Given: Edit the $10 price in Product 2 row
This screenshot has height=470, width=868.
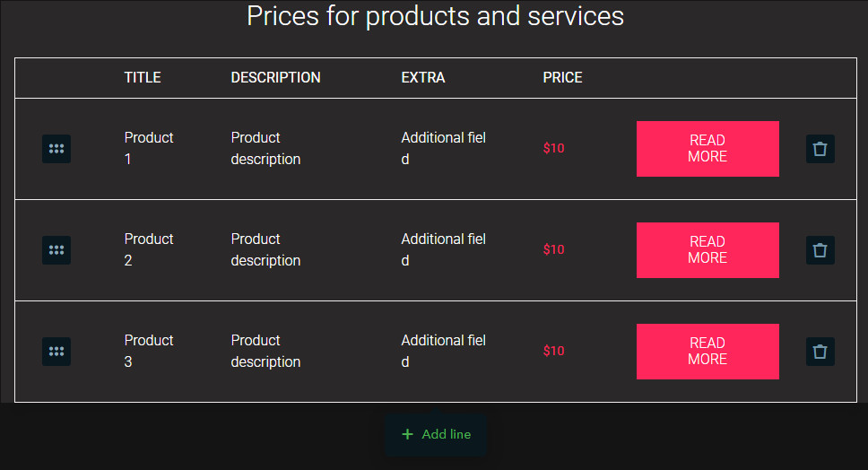Looking at the screenshot, I should [553, 249].
